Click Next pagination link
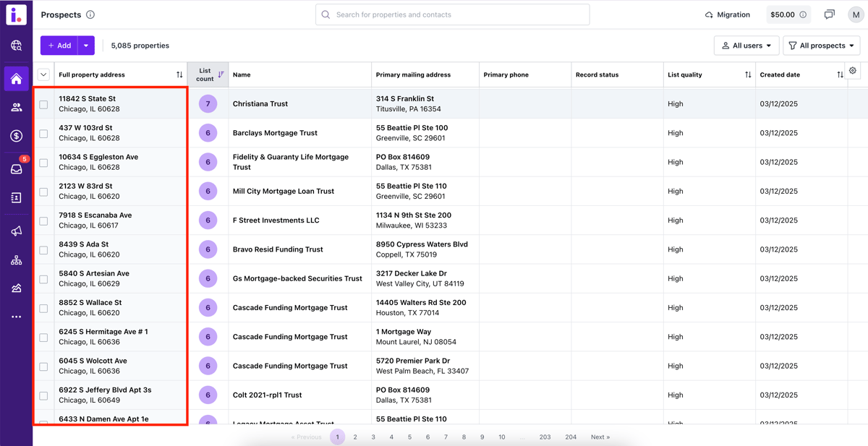The height and width of the screenshot is (446, 868). (x=600, y=437)
